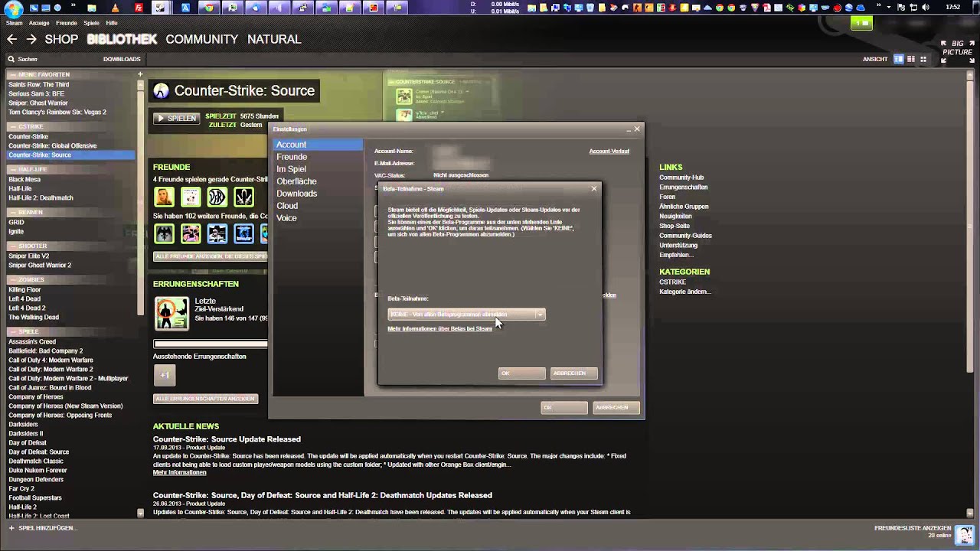Viewport: 980px width, 551px height.
Task: Select Im Spiel settings category
Action: click(318, 169)
